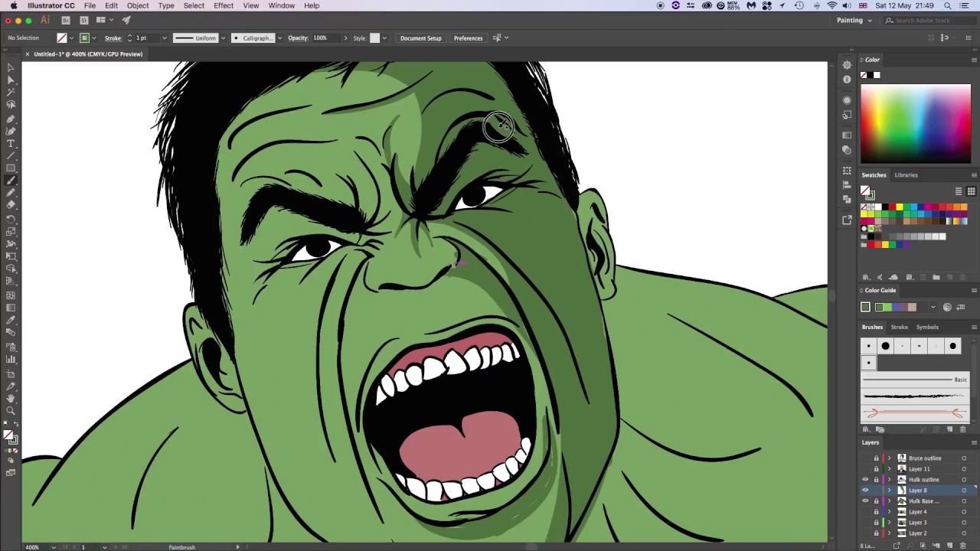Click base color swatch in Color Guide
The image size is (980, 551).
pos(866,308)
